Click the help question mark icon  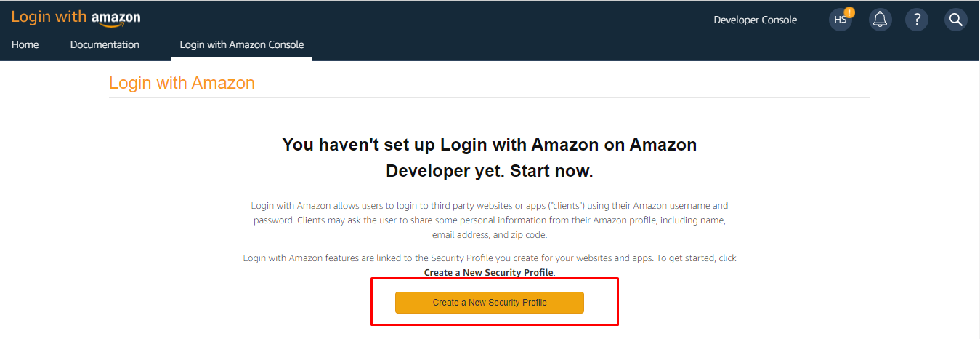pyautogui.click(x=917, y=20)
